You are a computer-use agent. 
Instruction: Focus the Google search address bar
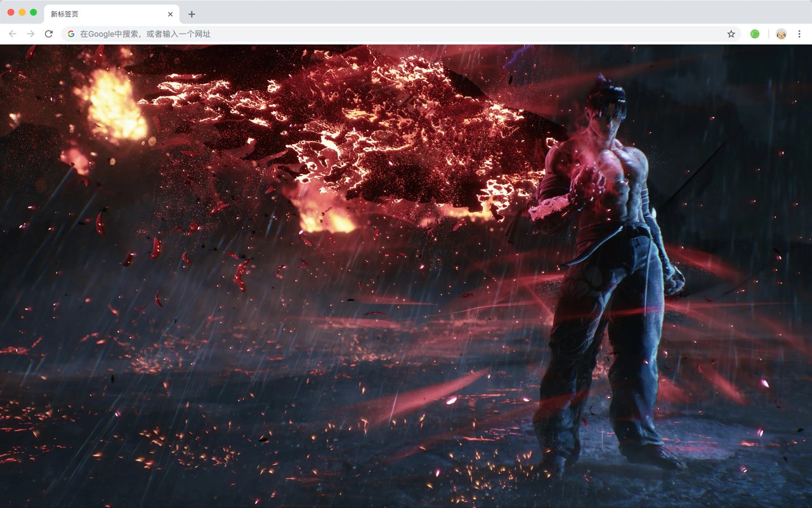[402, 34]
